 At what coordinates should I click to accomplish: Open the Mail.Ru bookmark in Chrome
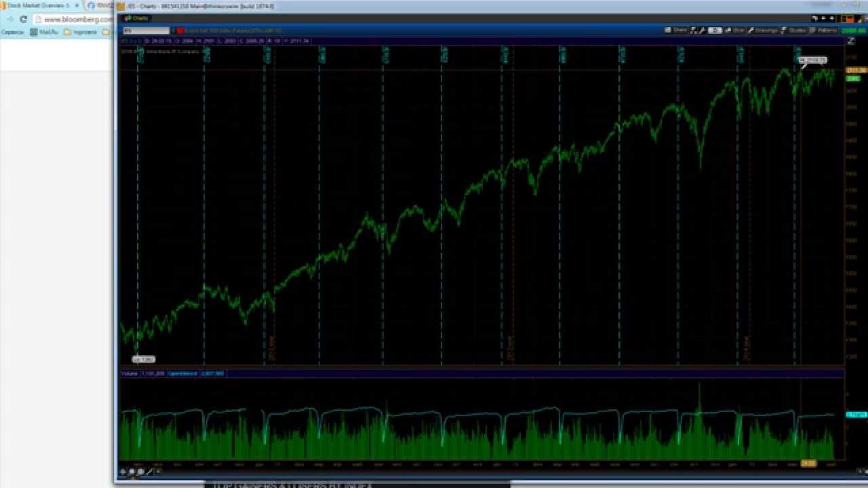(44, 32)
